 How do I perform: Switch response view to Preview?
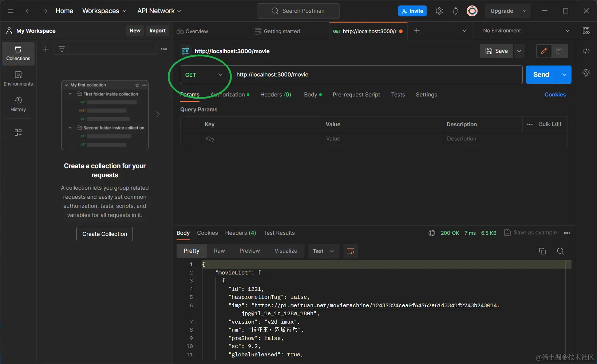point(250,251)
